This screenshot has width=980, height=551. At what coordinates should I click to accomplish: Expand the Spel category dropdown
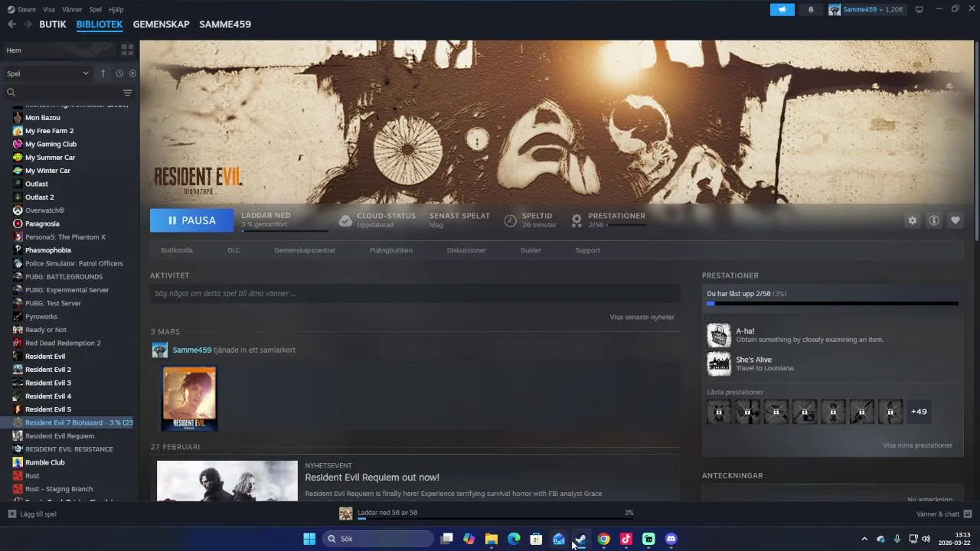(47, 73)
